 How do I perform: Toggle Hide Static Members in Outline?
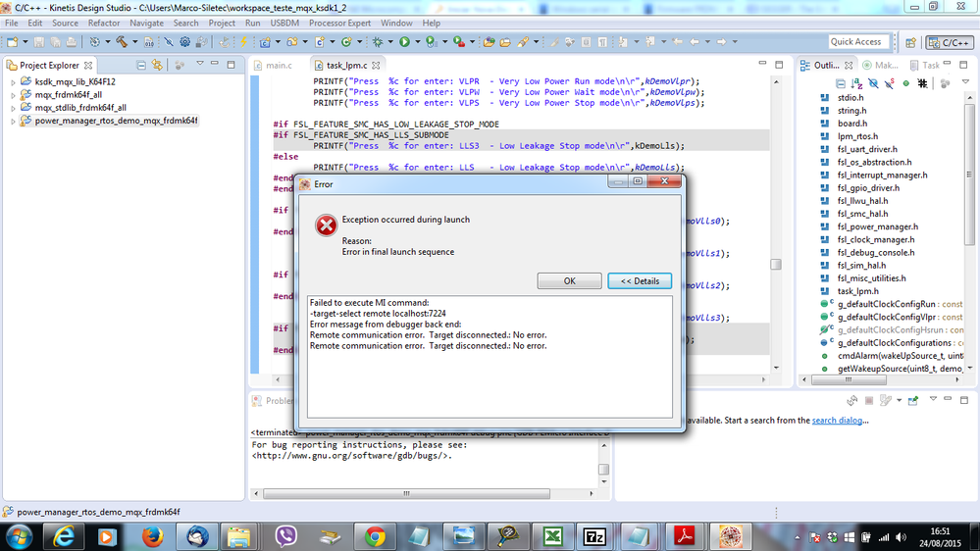(x=890, y=83)
